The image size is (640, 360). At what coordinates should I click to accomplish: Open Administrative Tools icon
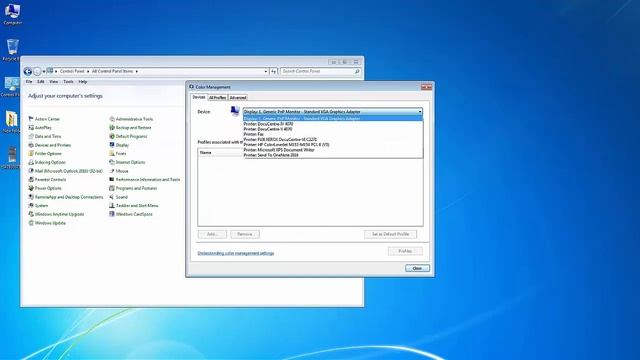[x=112, y=119]
